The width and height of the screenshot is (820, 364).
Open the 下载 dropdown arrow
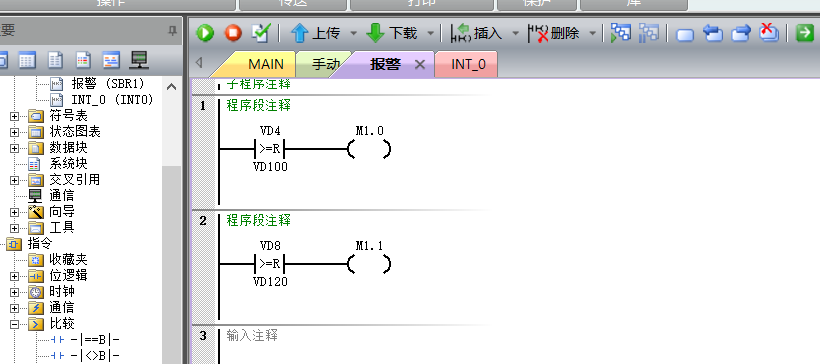[x=430, y=33]
